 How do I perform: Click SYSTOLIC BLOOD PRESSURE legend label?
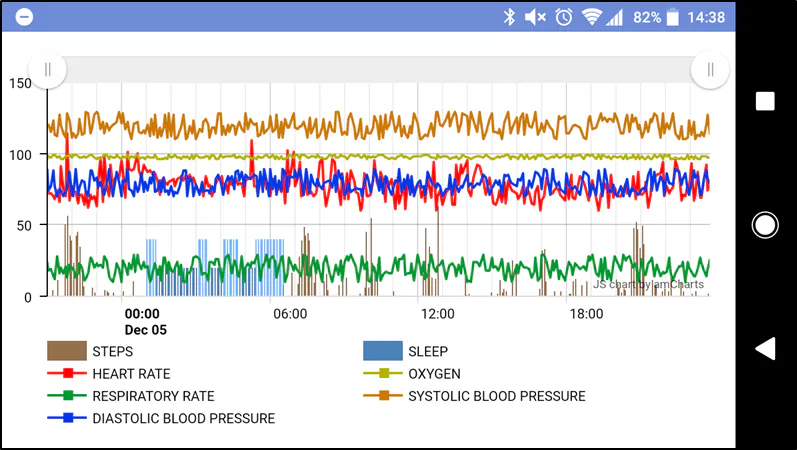coord(496,396)
